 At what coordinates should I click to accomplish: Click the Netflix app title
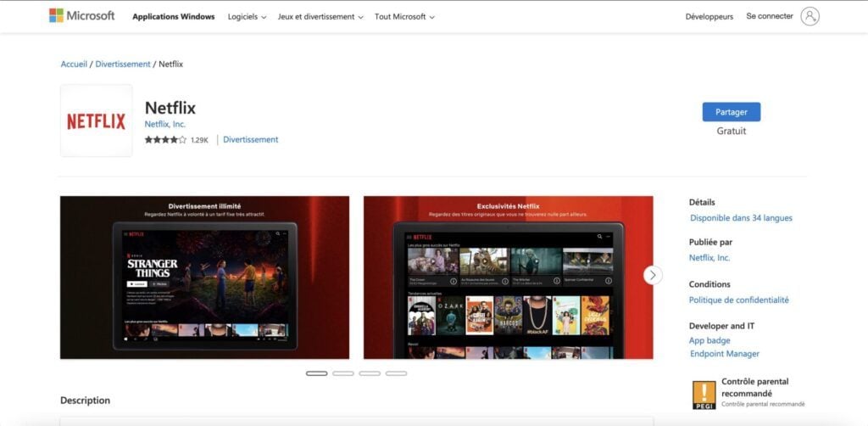click(x=170, y=108)
